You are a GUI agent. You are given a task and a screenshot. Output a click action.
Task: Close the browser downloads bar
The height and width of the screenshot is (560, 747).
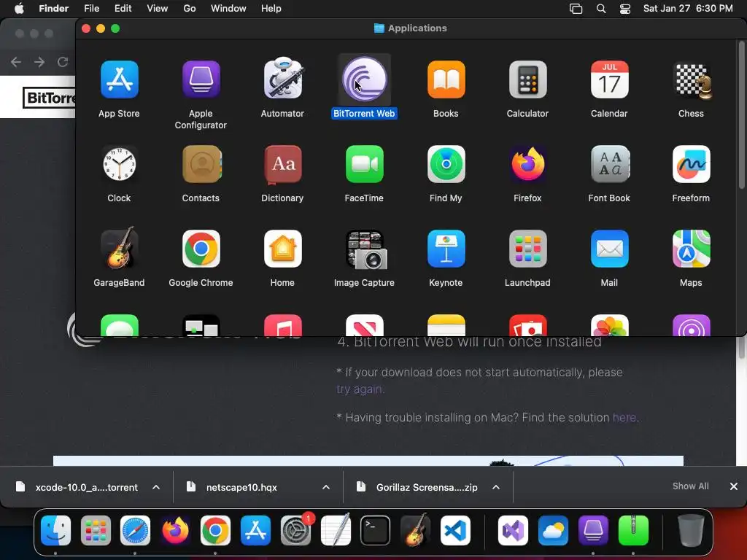tap(734, 486)
